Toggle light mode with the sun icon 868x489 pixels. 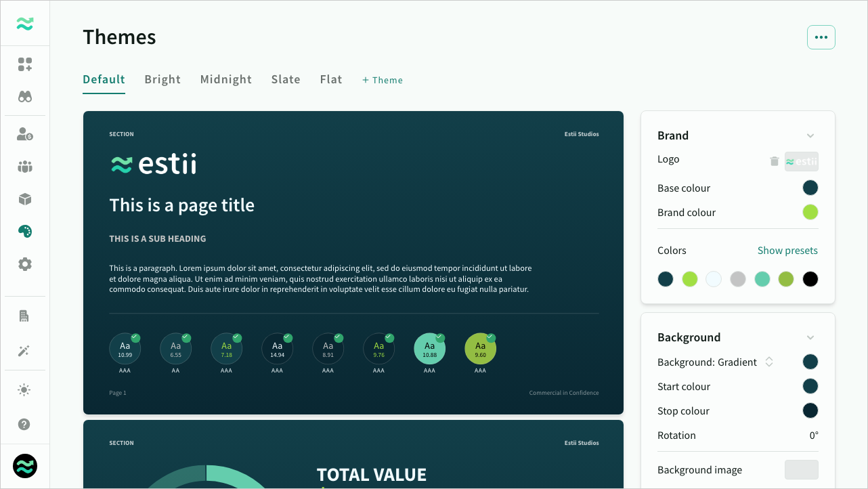[x=25, y=389]
